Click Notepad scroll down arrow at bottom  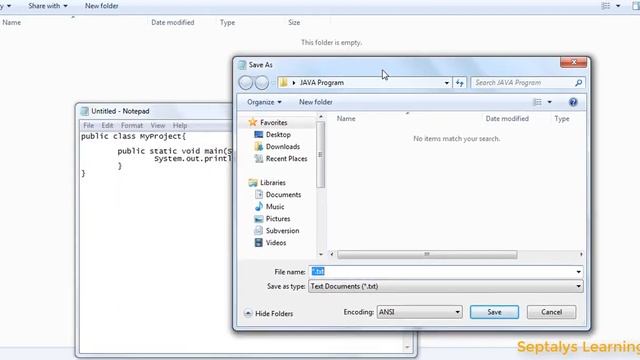[x=407, y=347]
